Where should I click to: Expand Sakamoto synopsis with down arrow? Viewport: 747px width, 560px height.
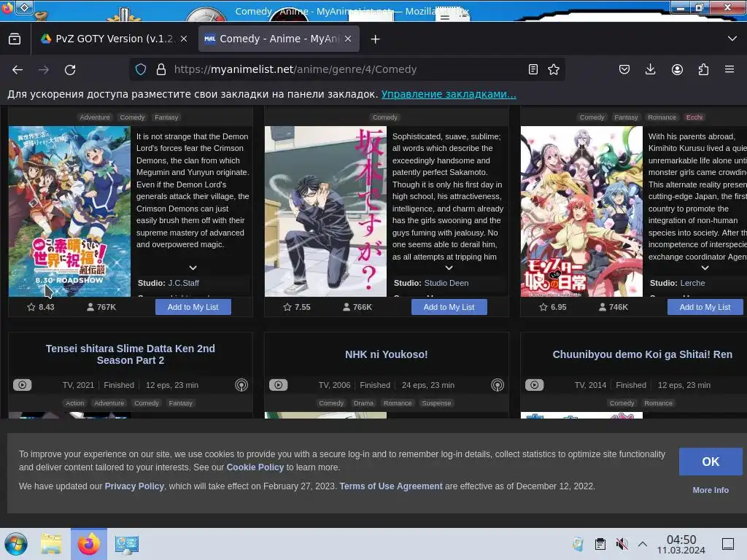point(449,268)
